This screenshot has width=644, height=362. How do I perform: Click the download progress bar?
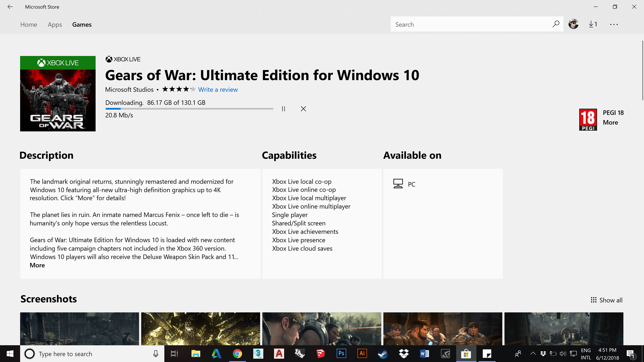(x=189, y=109)
